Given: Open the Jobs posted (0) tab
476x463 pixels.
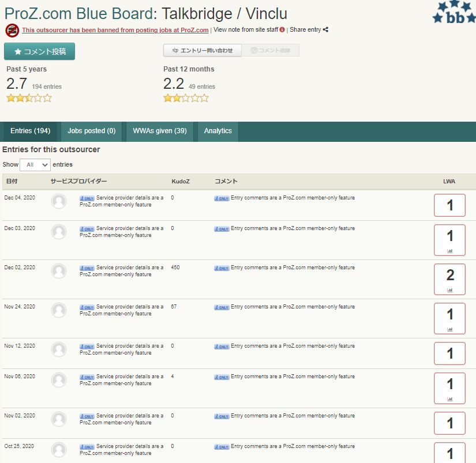Looking at the screenshot, I should click(91, 131).
